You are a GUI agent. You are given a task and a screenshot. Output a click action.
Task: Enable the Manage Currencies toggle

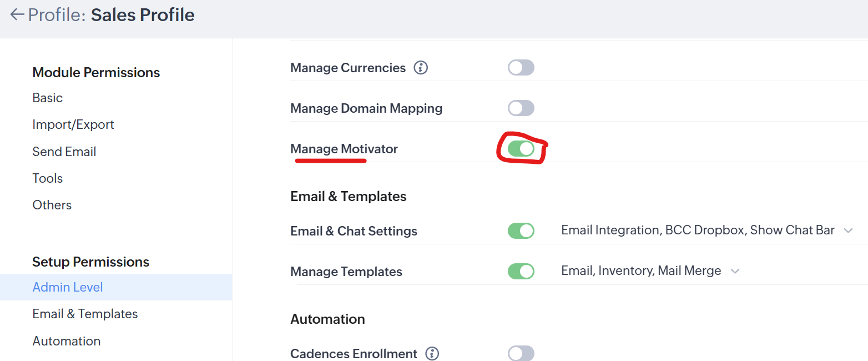coord(521,68)
